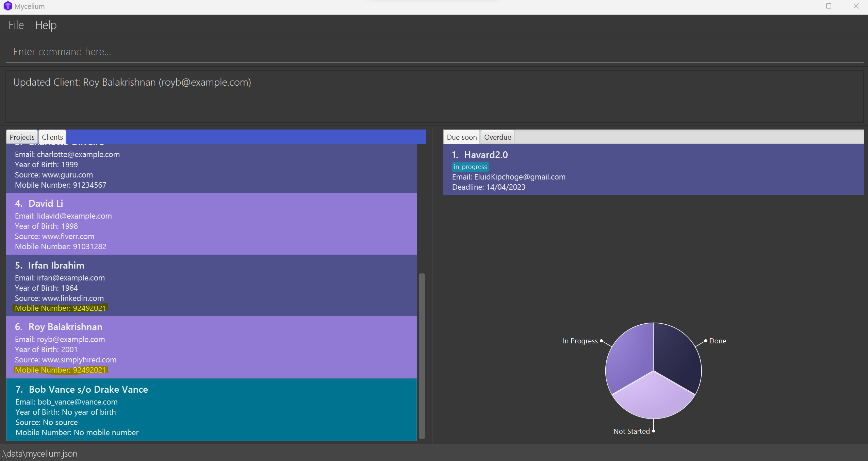
Task: Open the Help menu
Action: point(46,25)
